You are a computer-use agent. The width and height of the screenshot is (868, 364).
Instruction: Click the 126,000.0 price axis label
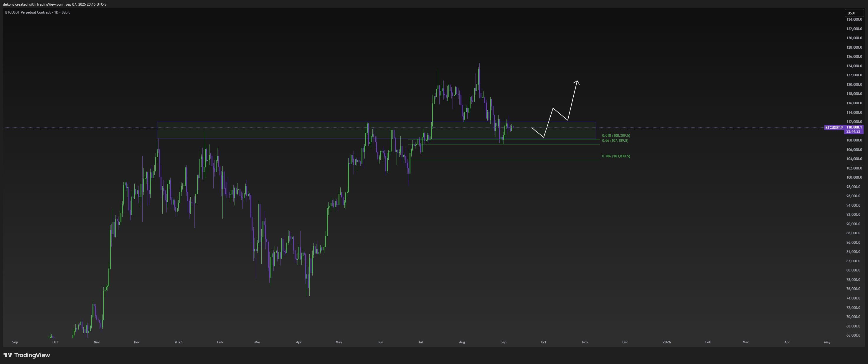point(854,57)
